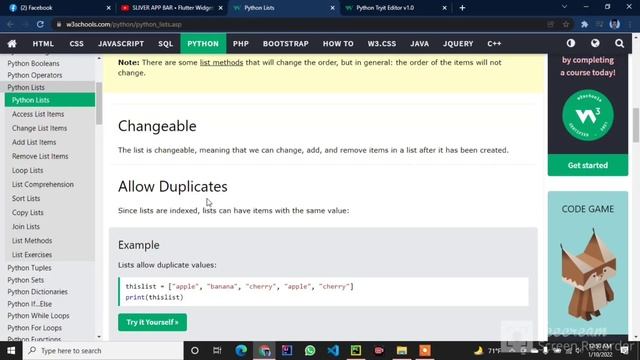Open JAVA tutorial in top nav
640x360 pixels.
[x=420, y=44]
